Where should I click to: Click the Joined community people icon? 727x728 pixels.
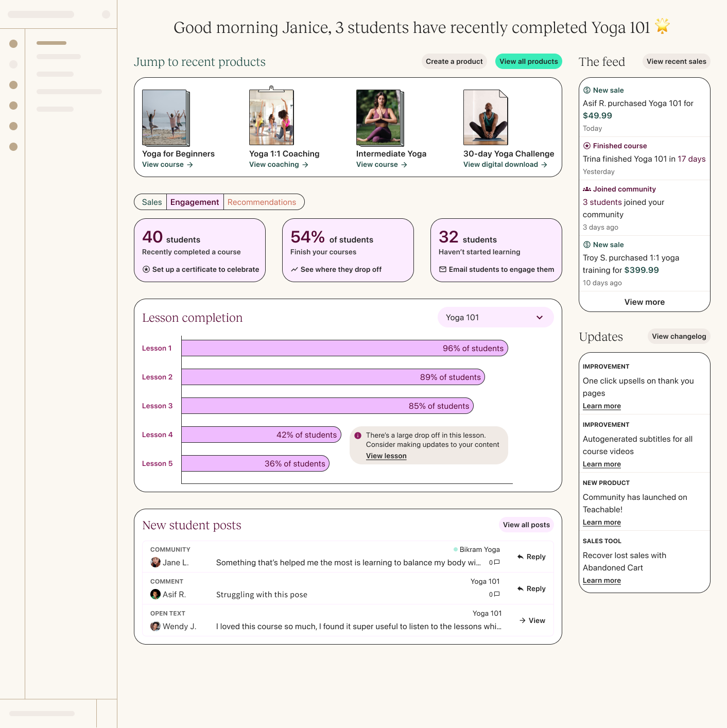tap(587, 189)
